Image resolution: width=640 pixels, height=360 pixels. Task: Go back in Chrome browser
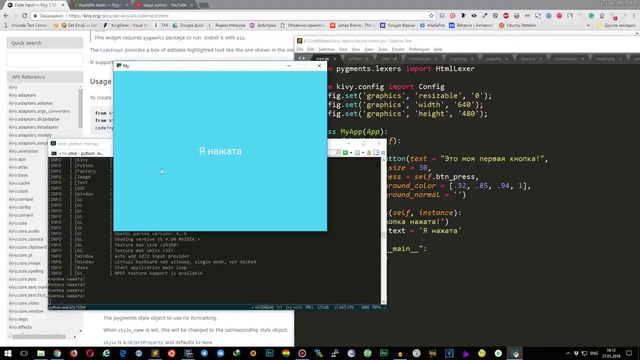coord(6,16)
